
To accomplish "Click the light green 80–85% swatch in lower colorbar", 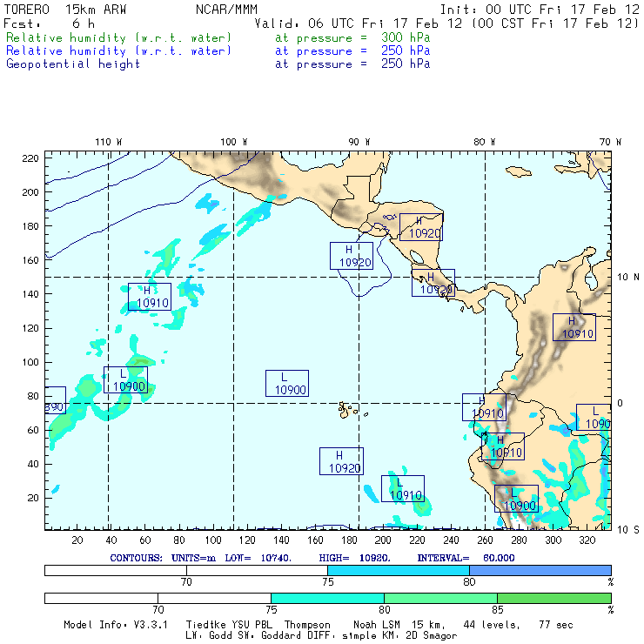I will (x=440, y=598).
